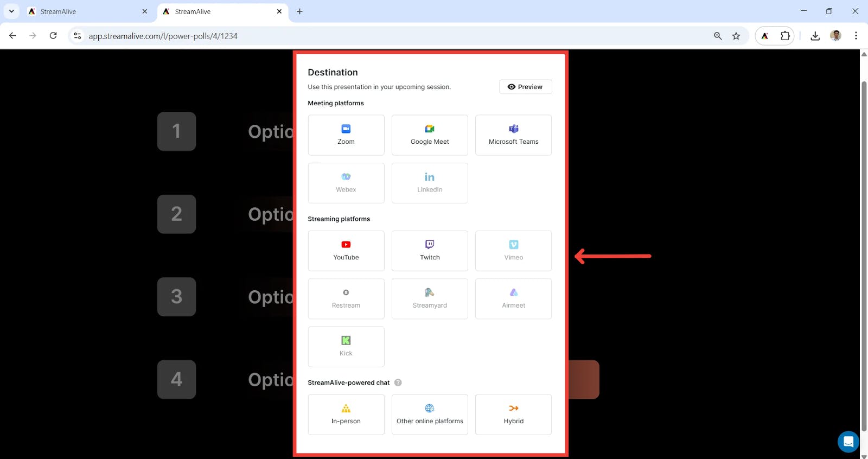Pick the Restream platform card
Image resolution: width=868 pixels, height=459 pixels.
pos(346,299)
